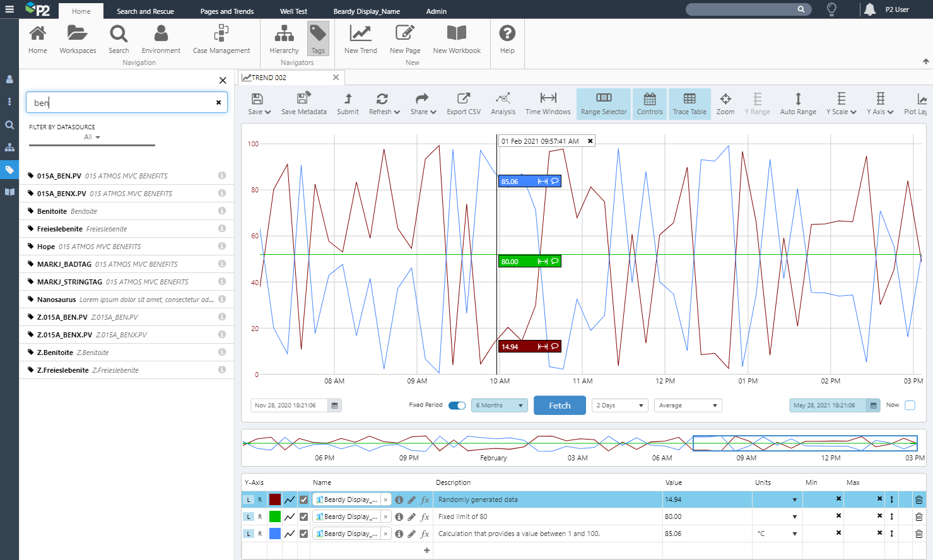Toggle the Fixed Period switch
Image resolution: width=933 pixels, height=560 pixels.
[457, 405]
